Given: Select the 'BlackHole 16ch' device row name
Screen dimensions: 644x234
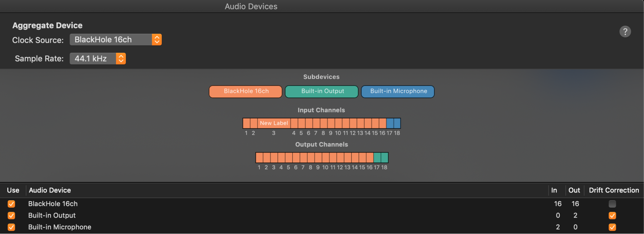Looking at the screenshot, I should (x=53, y=204).
